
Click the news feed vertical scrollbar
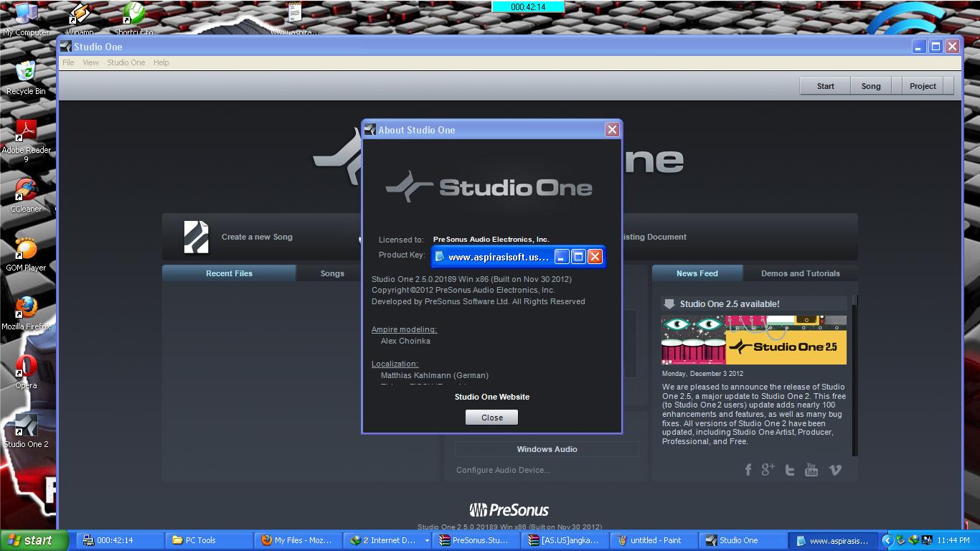[854, 375]
